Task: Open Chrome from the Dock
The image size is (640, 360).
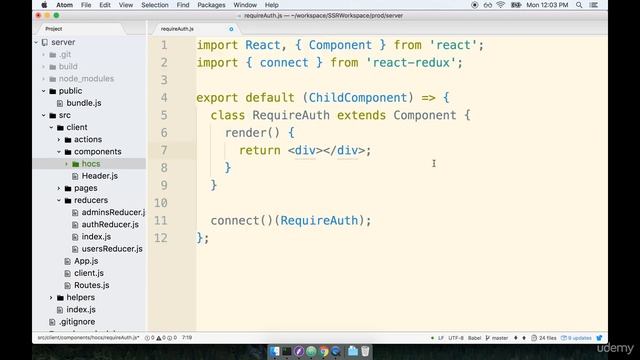Action: click(x=324, y=351)
